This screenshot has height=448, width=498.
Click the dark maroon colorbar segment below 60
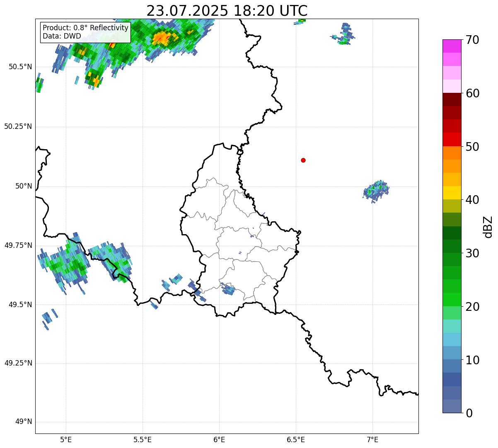[452, 99]
